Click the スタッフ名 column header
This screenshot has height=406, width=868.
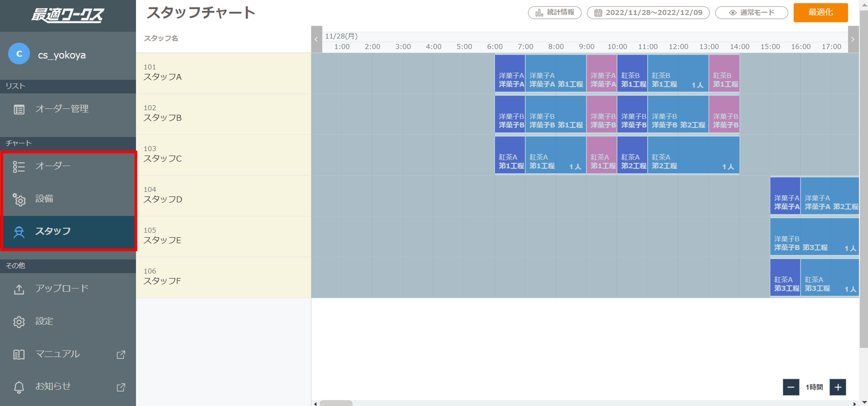click(161, 38)
